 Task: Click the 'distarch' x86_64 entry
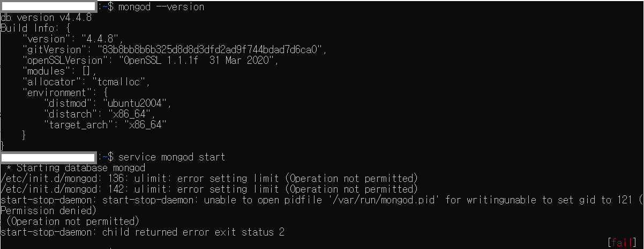click(x=100, y=114)
